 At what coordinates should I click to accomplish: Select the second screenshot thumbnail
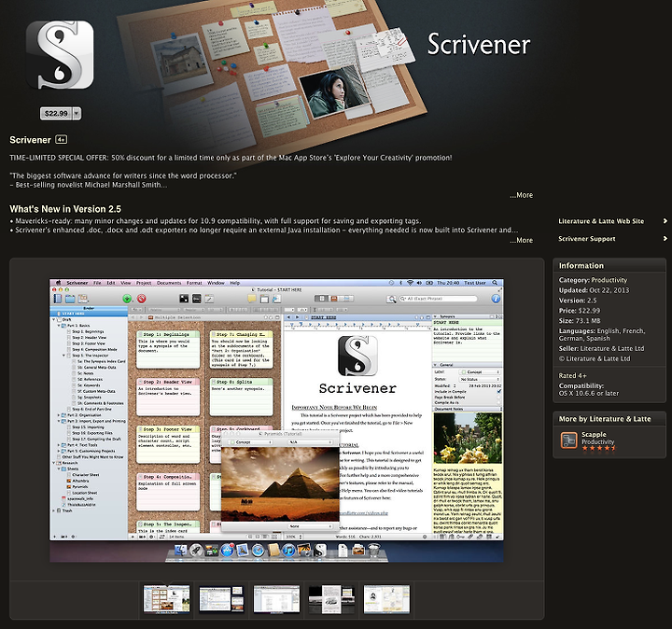click(x=221, y=599)
